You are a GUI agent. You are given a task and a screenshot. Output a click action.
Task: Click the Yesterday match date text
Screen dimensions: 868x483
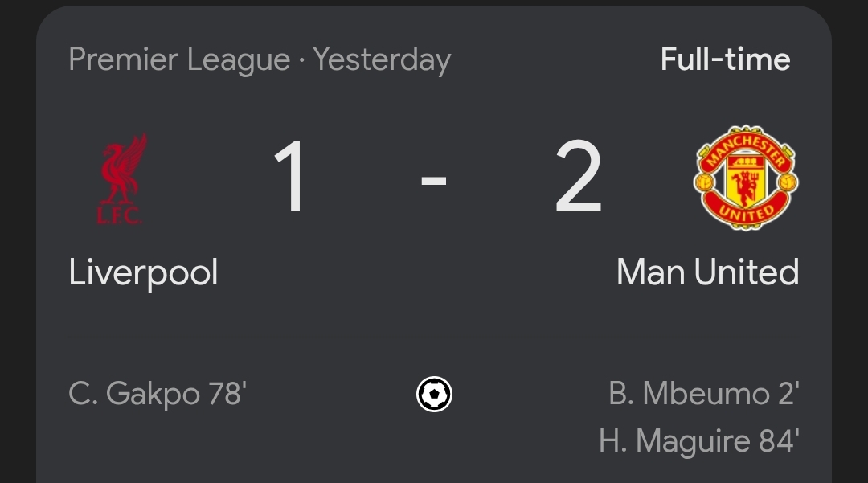382,60
